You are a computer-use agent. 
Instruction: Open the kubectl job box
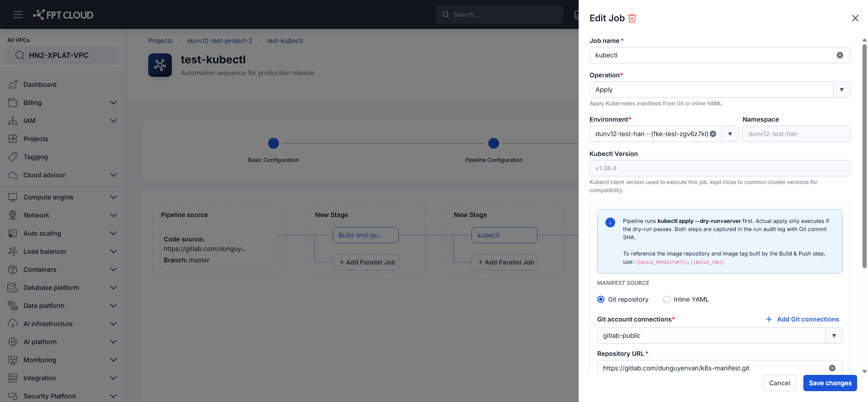[x=505, y=235]
